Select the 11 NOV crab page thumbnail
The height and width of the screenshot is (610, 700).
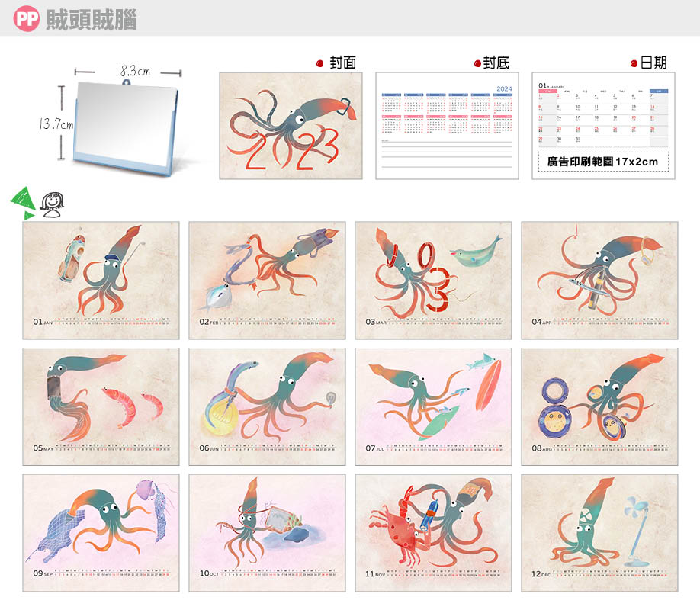click(433, 533)
